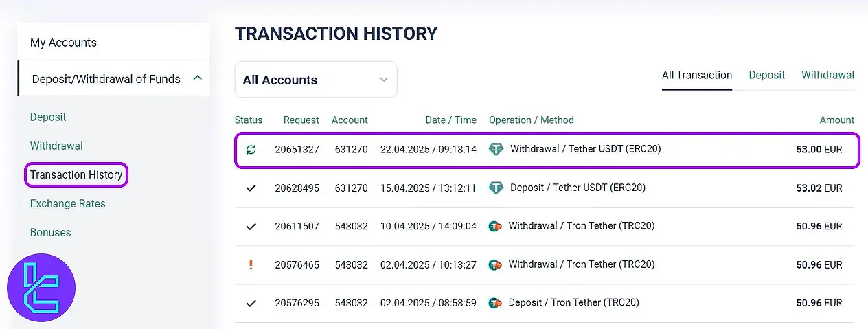The height and width of the screenshot is (329, 868).
Task: Click the Tether icon on the ERC20 deposit row
Action: coord(496,188)
